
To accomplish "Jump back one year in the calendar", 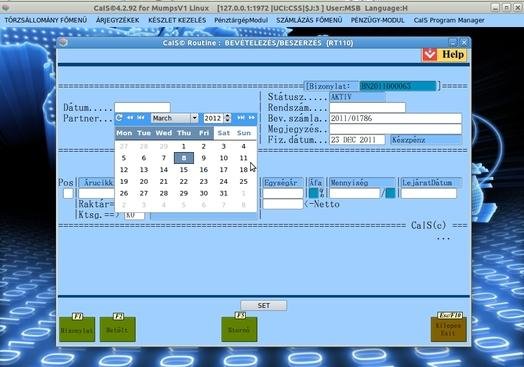I will [x=130, y=118].
